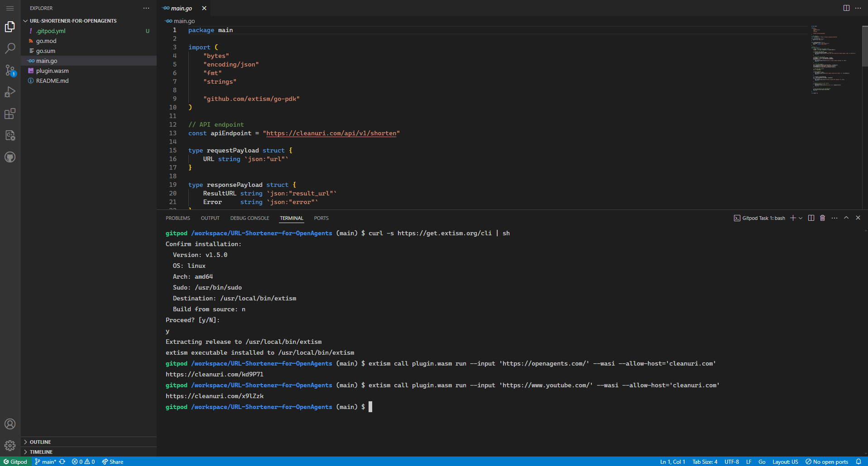Switch to the DEBUG CONSOLE tab
The image size is (868, 466).
(x=249, y=218)
